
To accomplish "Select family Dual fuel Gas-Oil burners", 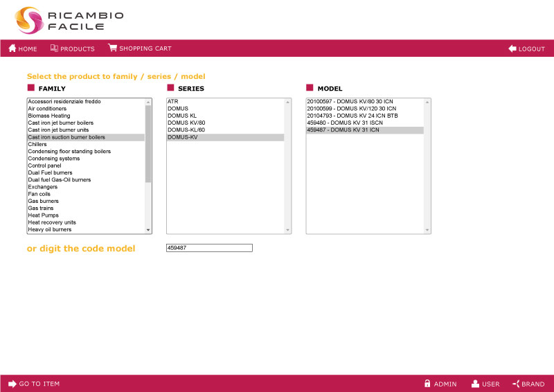I will 86,179.
